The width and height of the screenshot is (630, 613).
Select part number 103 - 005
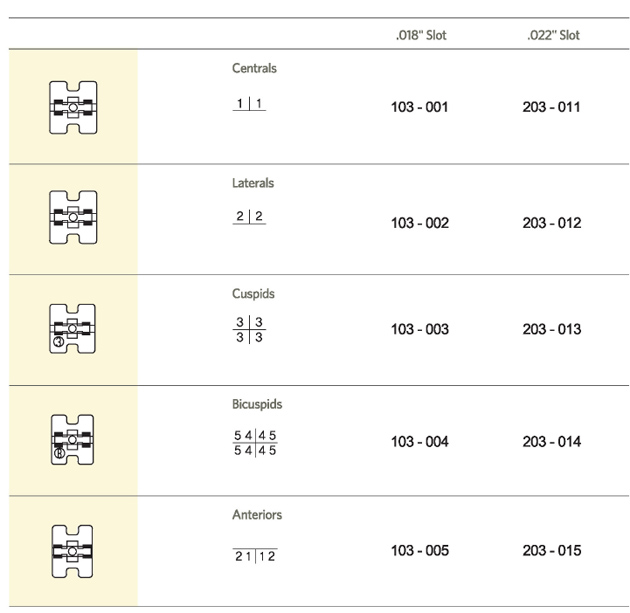(420, 551)
